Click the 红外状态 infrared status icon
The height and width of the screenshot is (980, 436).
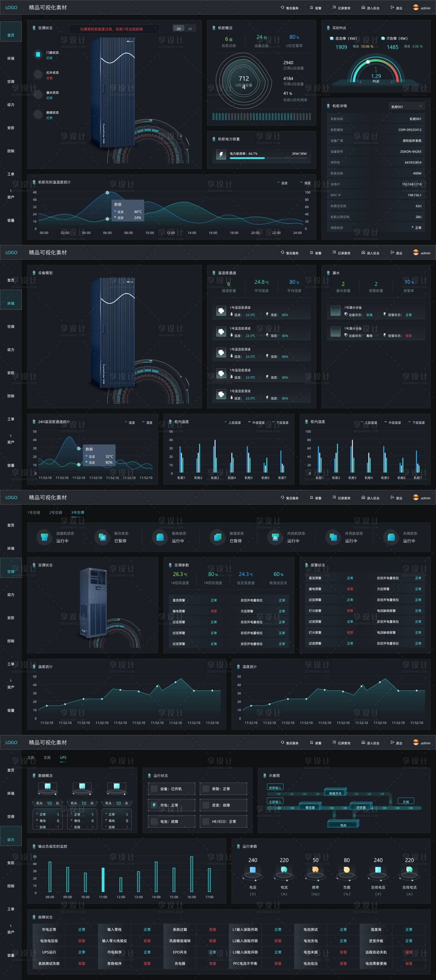(x=38, y=75)
